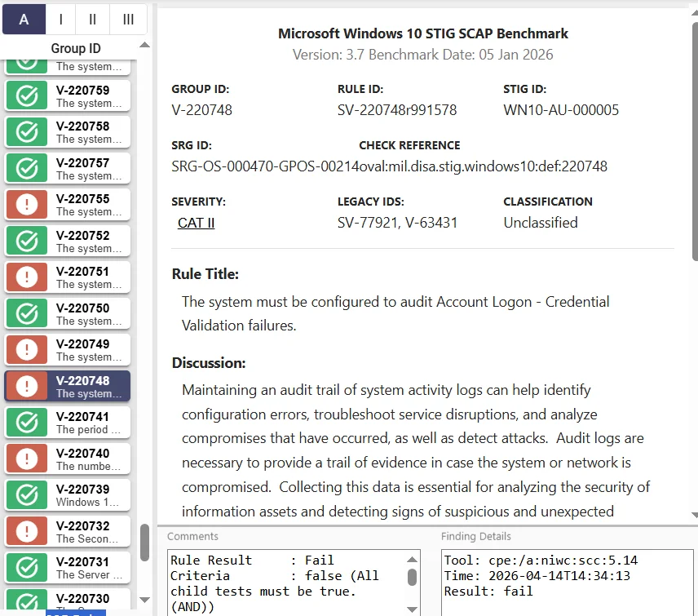Sort the list by Group ID header
The image size is (698, 616).
[x=76, y=48]
